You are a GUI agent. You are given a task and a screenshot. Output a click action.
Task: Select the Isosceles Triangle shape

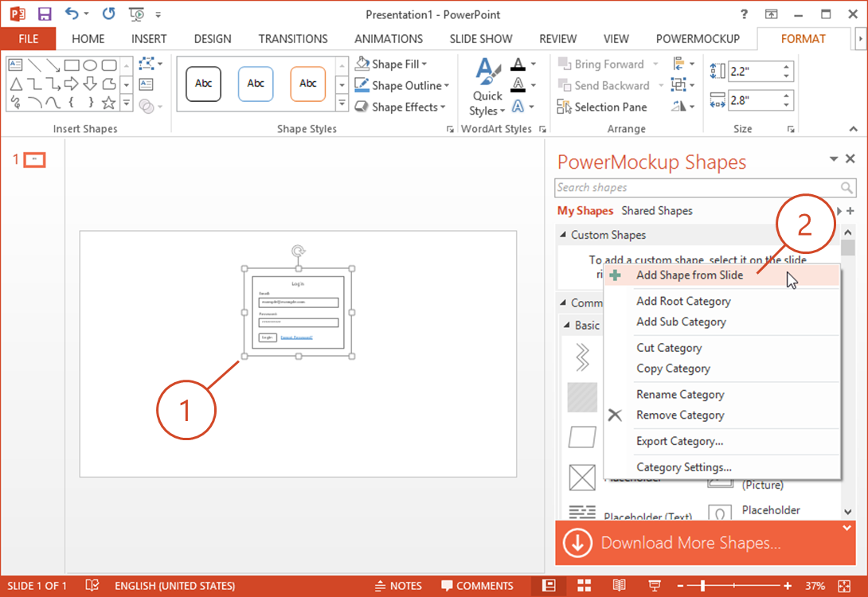point(15,84)
